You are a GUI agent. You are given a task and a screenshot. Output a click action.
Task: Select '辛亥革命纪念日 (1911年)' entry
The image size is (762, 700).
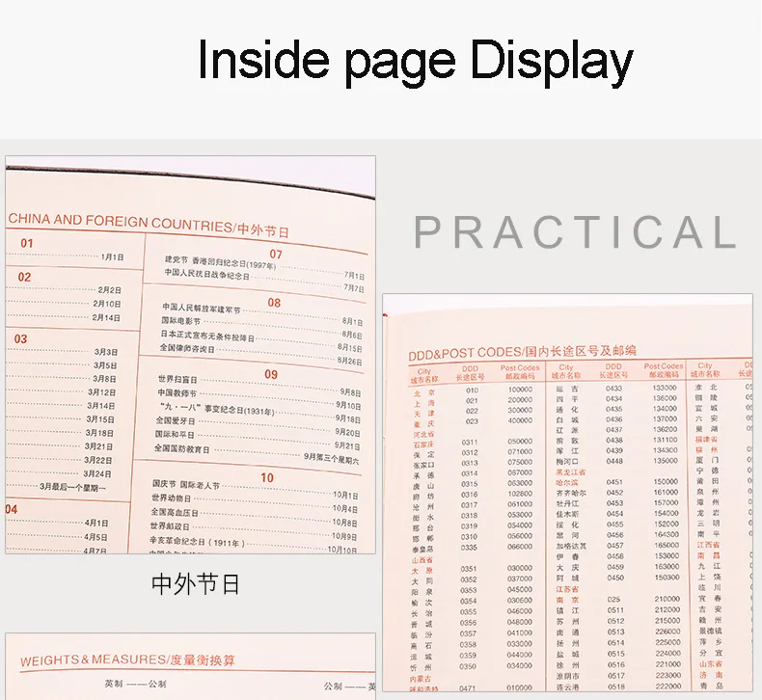198,541
